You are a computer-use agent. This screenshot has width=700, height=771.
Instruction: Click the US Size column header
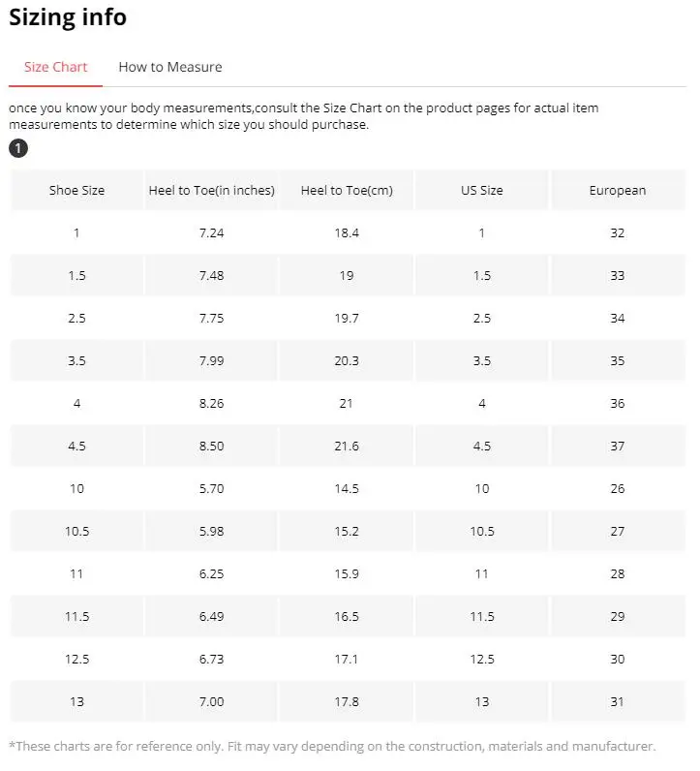482,190
